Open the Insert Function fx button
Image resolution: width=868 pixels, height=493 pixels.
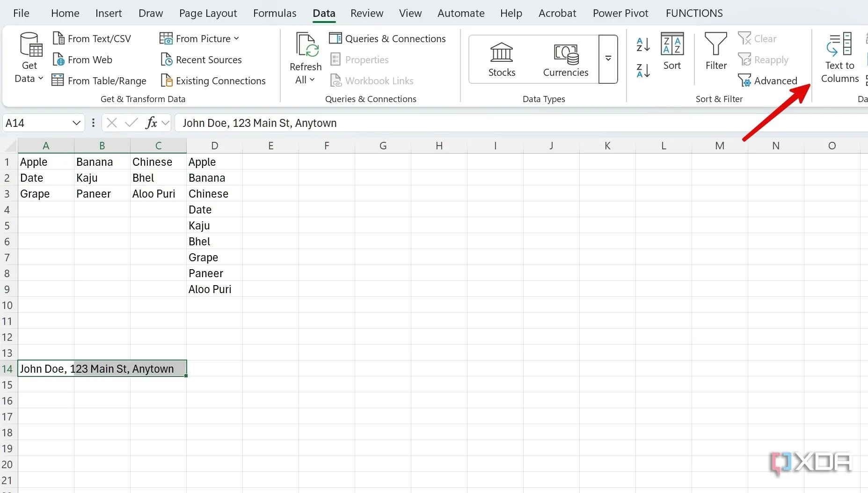151,123
